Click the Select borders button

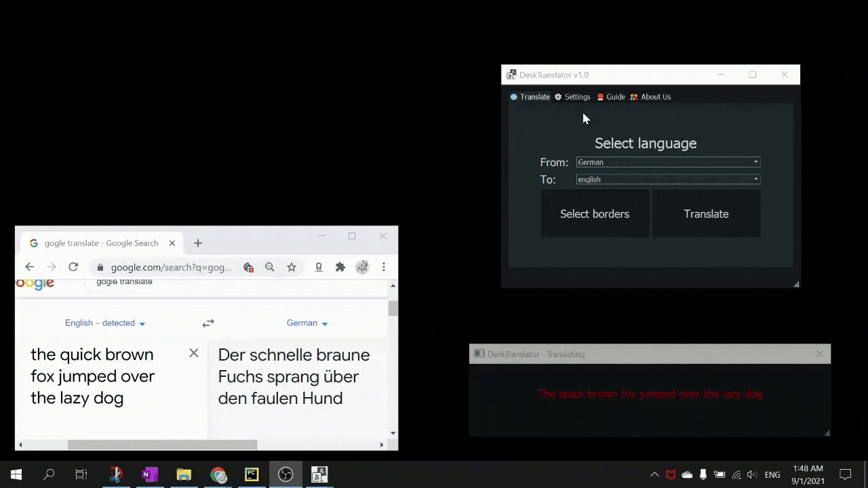click(595, 213)
